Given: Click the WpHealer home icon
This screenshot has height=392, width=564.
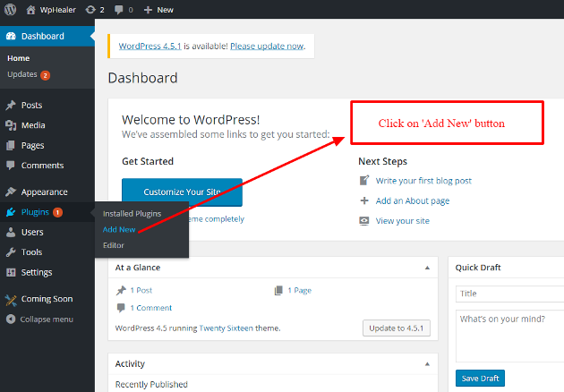Looking at the screenshot, I should [x=31, y=10].
